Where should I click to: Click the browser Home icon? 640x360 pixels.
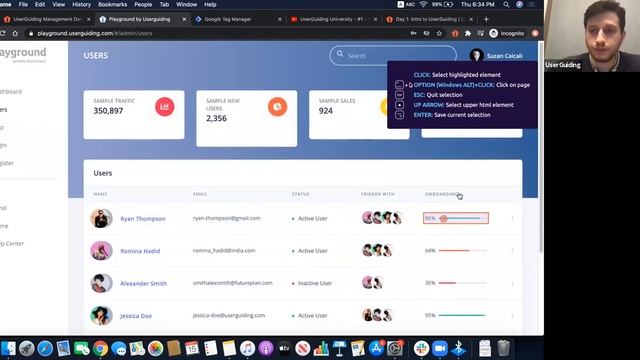click(x=15, y=33)
